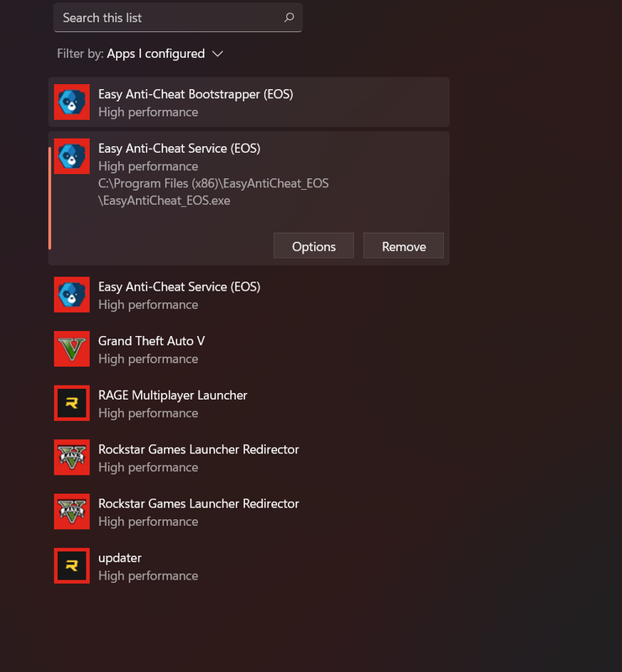
Task: Click 'Easy Anti-Cheat Bootstrapper (EOS)' title
Action: click(196, 94)
